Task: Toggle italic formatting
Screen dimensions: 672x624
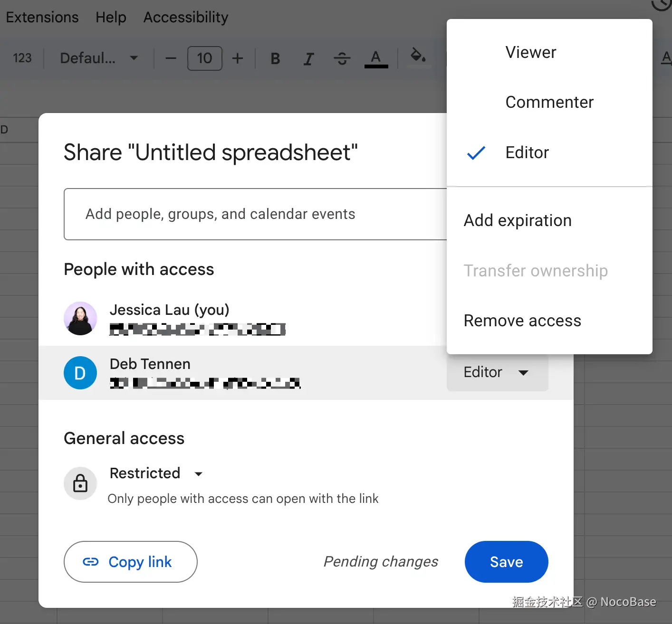Action: point(308,58)
